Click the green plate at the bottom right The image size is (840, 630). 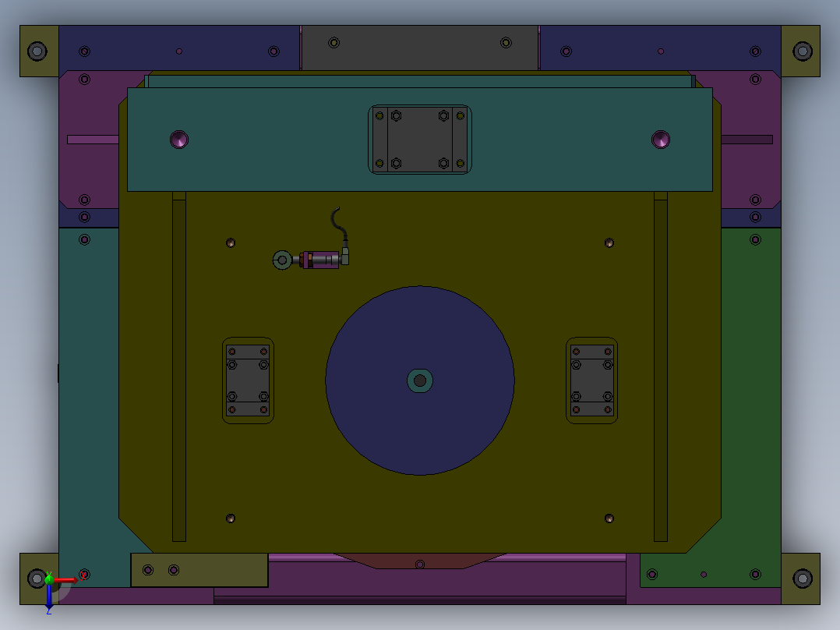coord(711,571)
